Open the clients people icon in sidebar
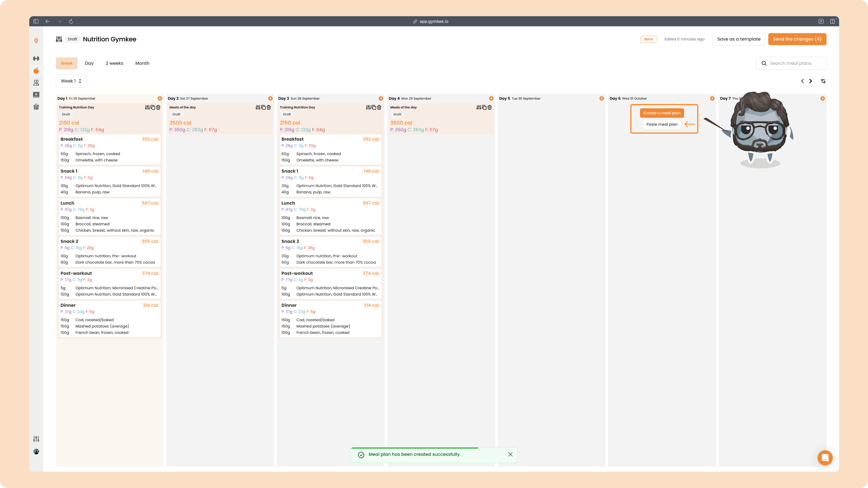Screen dimensions: 868x488 click(36, 83)
